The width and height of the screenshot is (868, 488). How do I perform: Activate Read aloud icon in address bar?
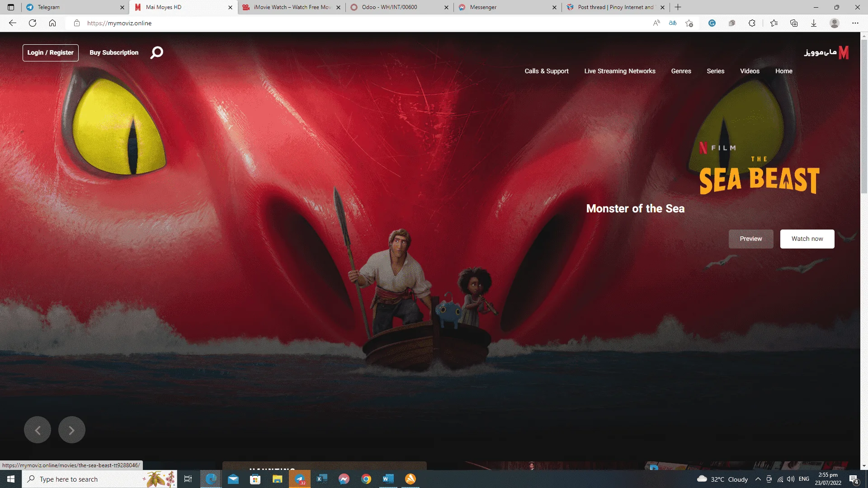[x=656, y=23]
